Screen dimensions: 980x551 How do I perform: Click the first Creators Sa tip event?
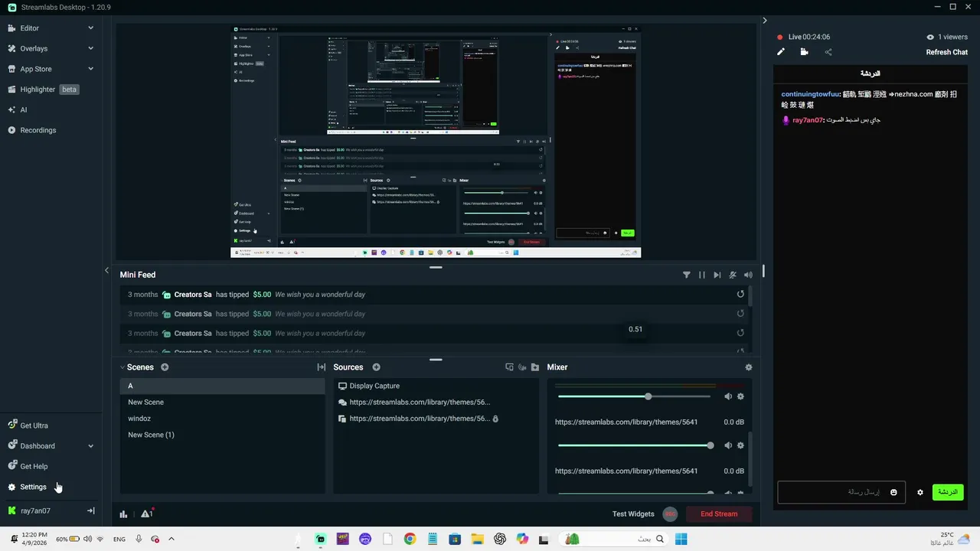pyautogui.click(x=432, y=295)
